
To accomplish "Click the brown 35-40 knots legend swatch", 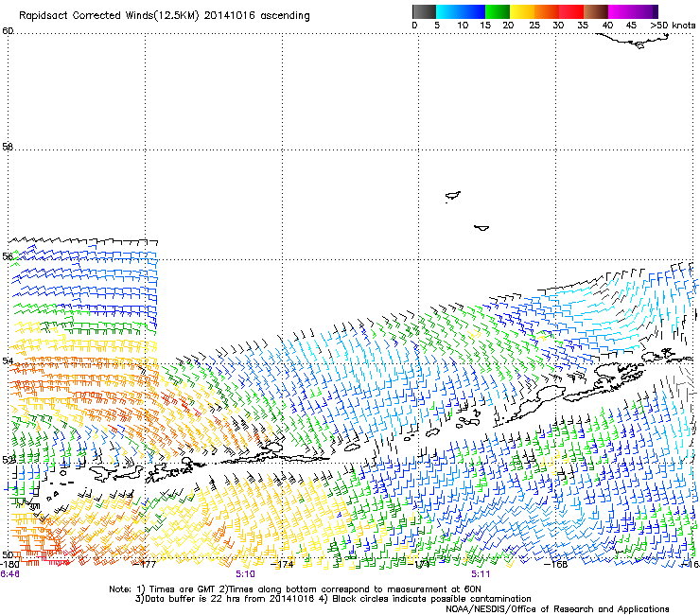I will [x=596, y=11].
